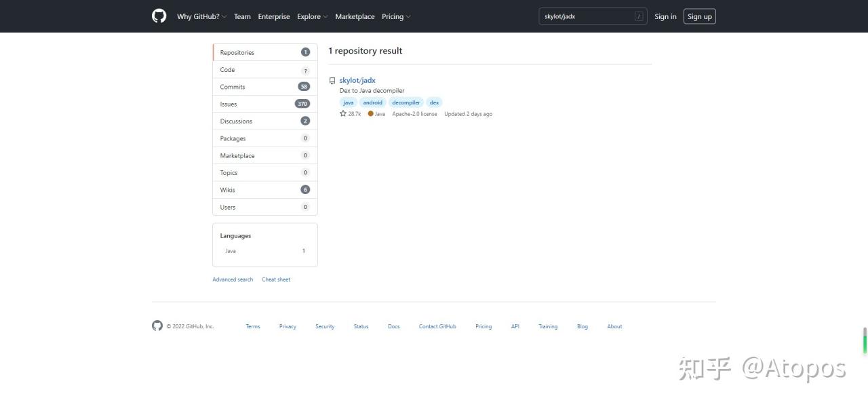Click the Languages heading in sidebar
This screenshot has height=407, width=868.
point(235,236)
